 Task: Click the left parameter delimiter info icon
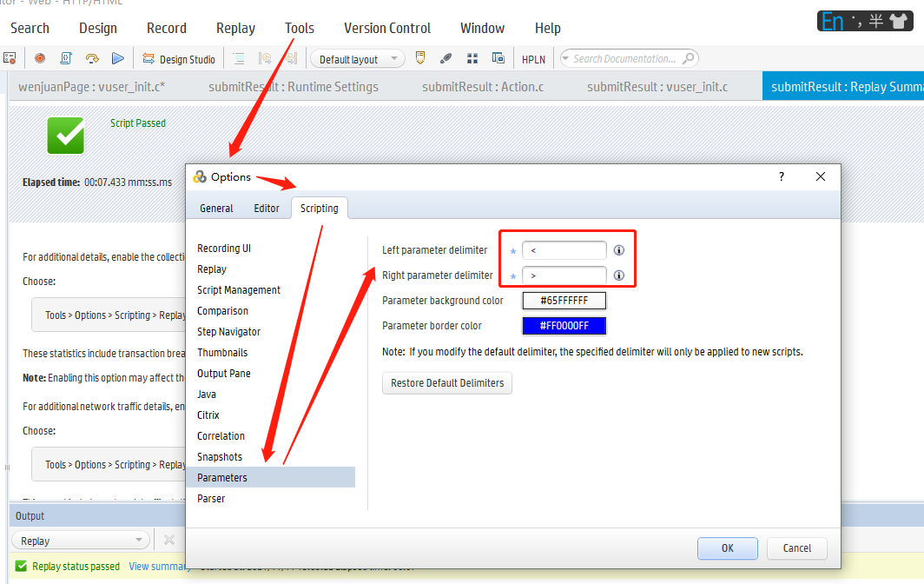(x=618, y=250)
